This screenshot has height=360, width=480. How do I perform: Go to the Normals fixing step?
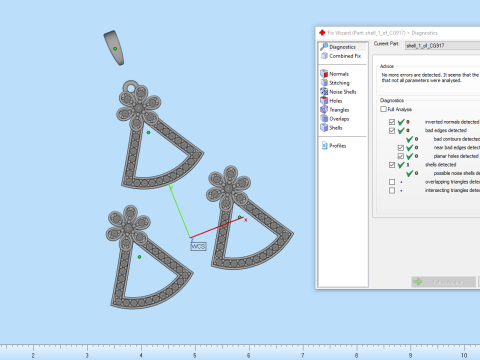335,74
